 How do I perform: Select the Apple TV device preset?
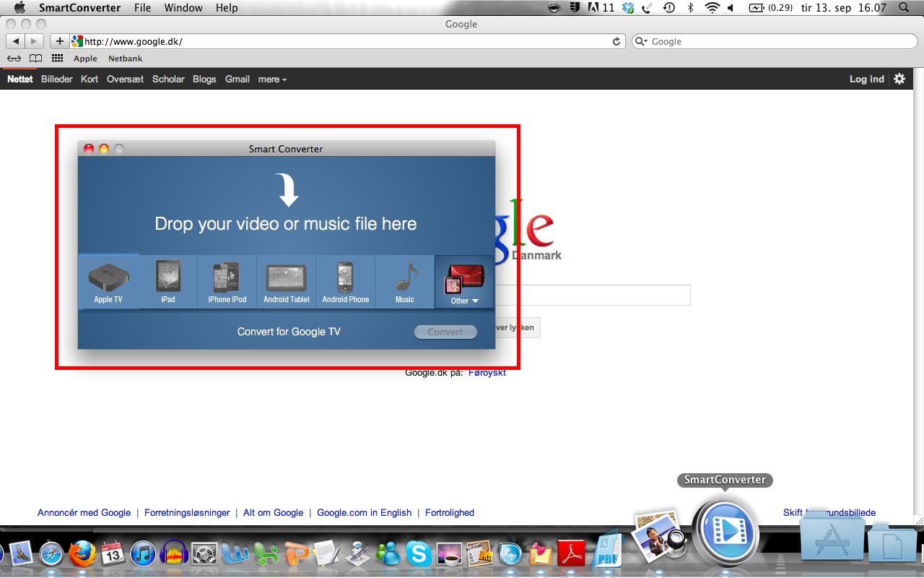(108, 282)
